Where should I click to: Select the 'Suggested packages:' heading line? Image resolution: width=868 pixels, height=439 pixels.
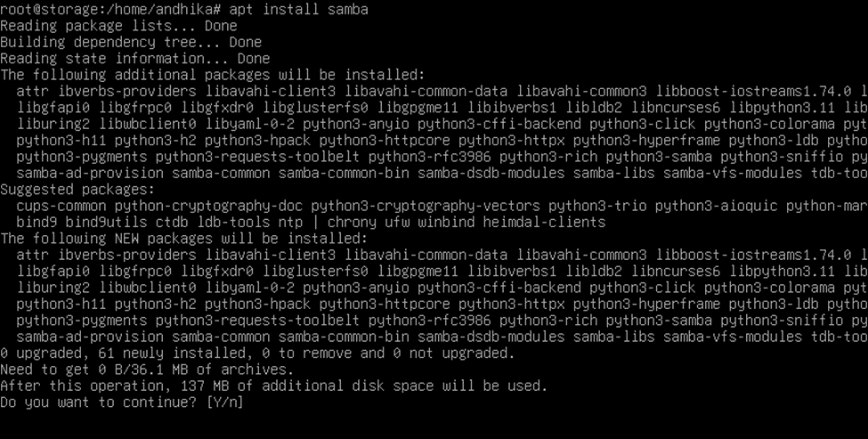coord(77,190)
